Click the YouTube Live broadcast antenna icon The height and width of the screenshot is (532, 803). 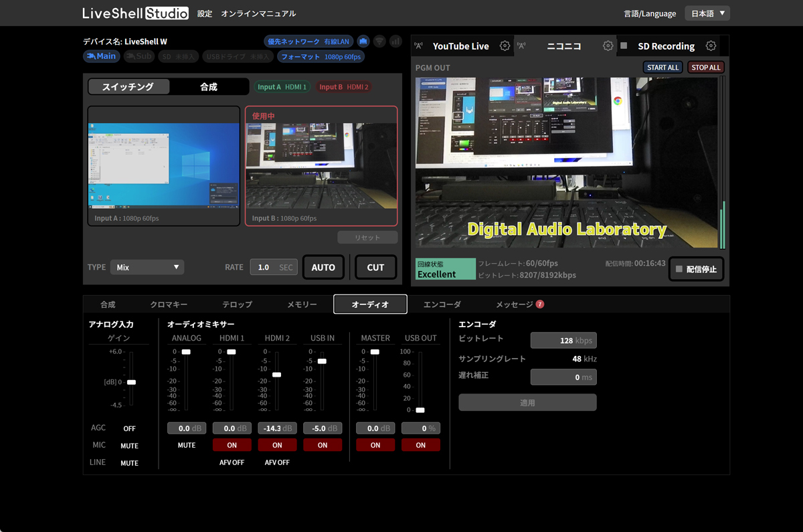pyautogui.click(x=419, y=46)
